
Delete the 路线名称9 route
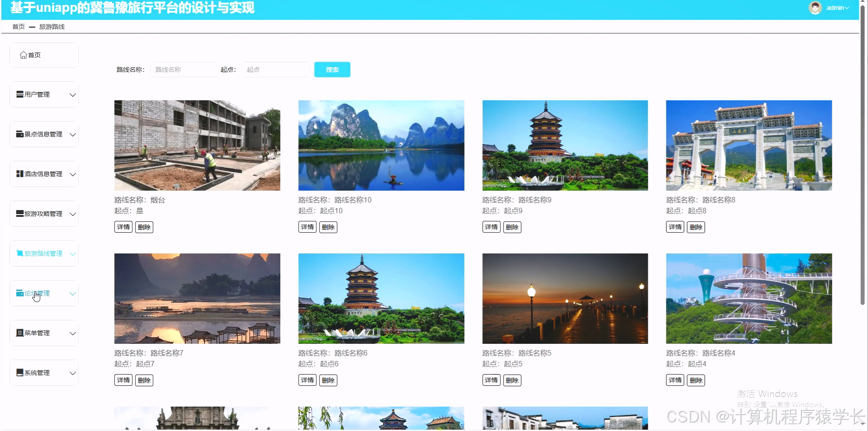click(x=512, y=227)
